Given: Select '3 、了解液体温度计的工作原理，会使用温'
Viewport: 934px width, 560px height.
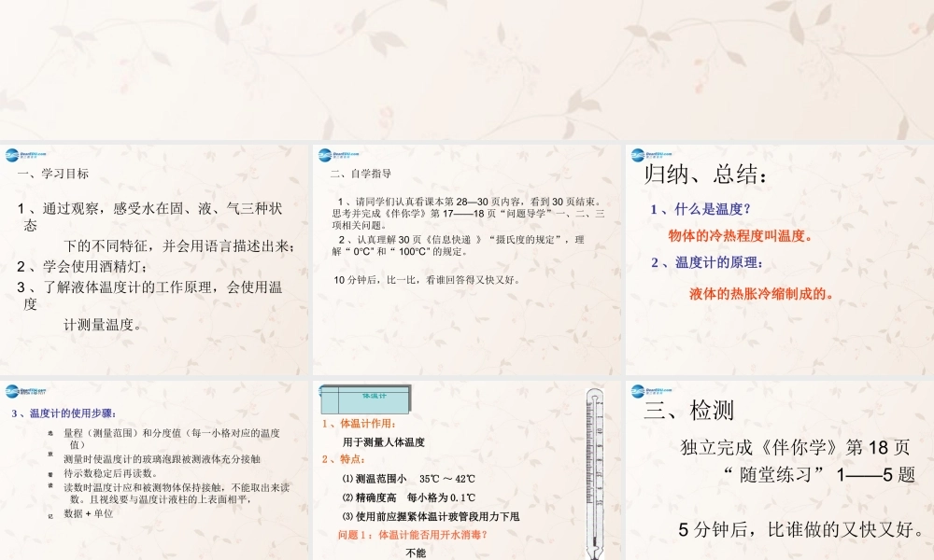Looking at the screenshot, I should (x=149, y=287).
